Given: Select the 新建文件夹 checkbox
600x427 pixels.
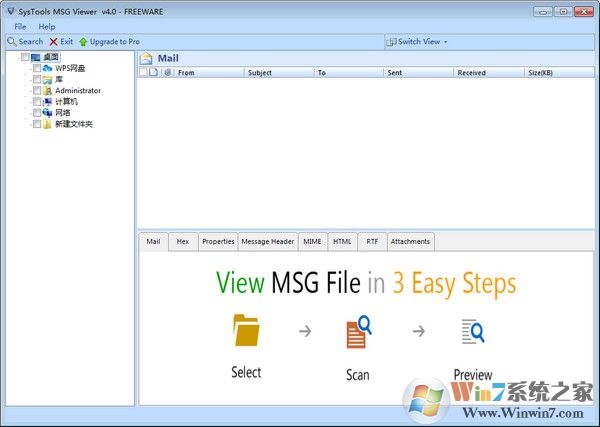Looking at the screenshot, I should point(37,124).
